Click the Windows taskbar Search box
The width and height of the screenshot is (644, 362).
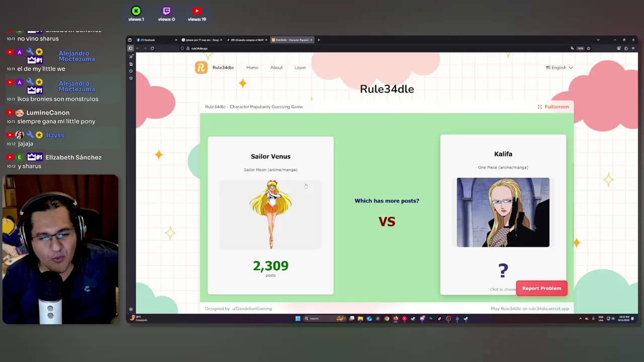click(x=325, y=318)
